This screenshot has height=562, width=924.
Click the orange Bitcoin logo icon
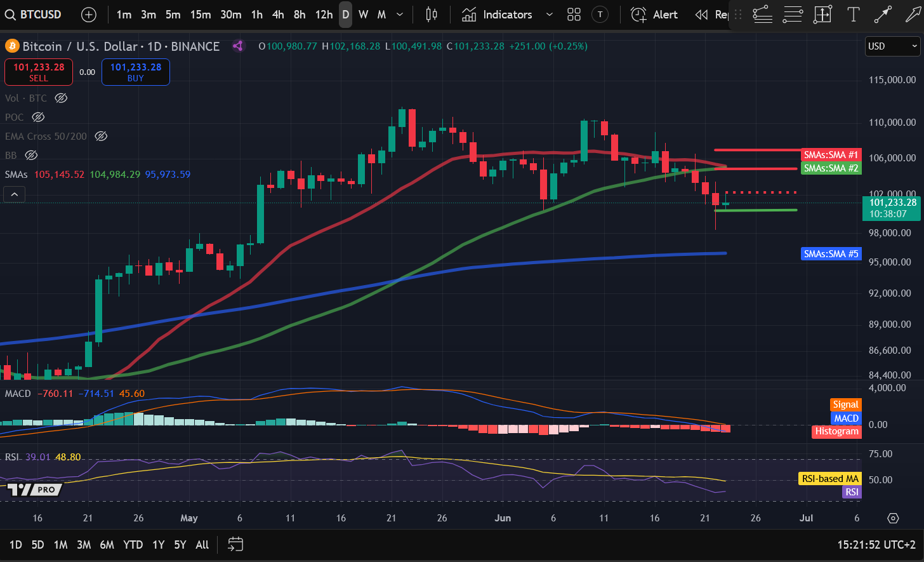click(12, 46)
